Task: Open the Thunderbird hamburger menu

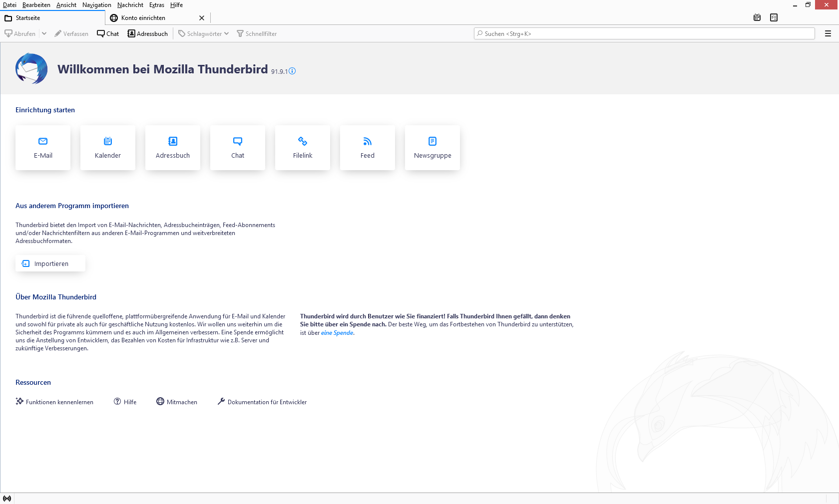Action: (x=828, y=33)
